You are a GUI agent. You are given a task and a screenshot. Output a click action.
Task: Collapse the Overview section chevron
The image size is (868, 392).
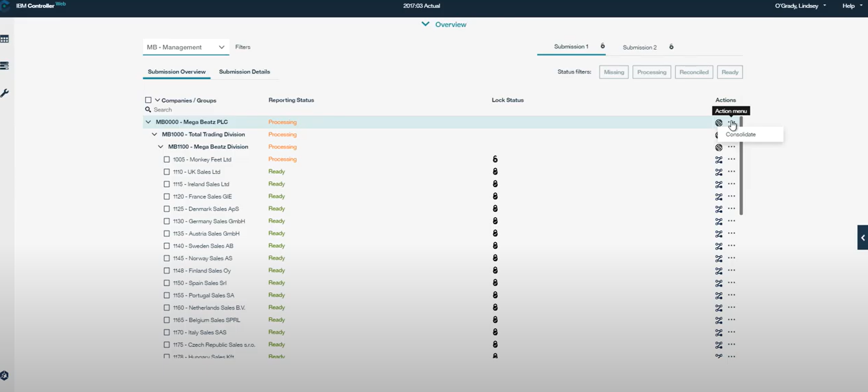(425, 24)
